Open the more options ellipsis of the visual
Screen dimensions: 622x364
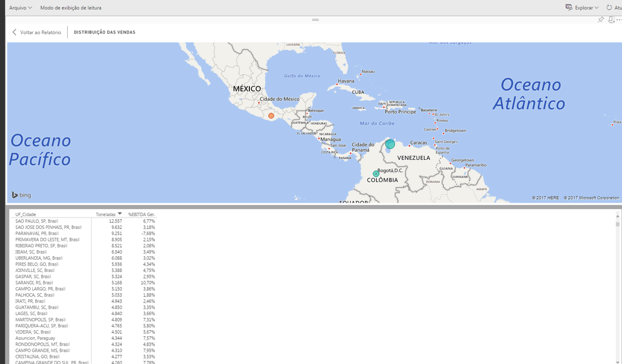(x=619, y=20)
